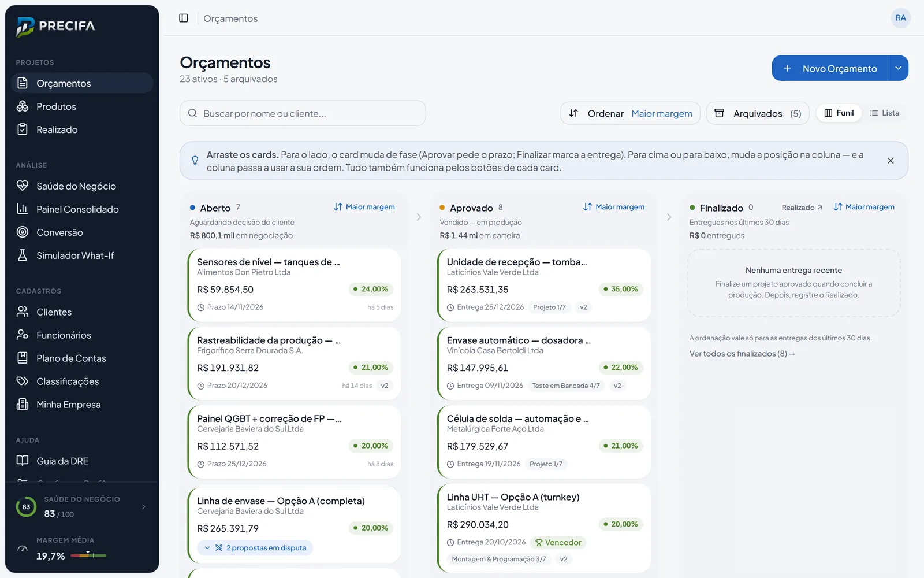Click the Classificações tag icon
This screenshot has width=924, height=578.
point(23,381)
